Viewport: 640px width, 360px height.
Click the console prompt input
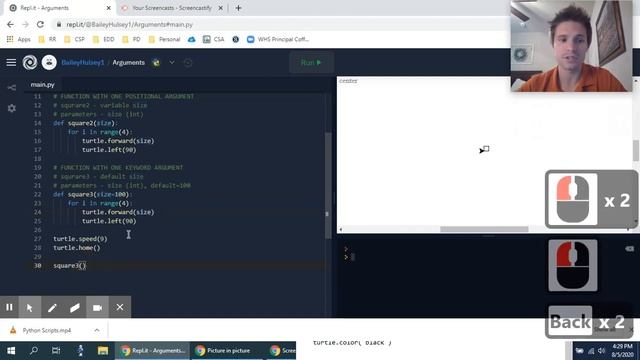(x=353, y=257)
